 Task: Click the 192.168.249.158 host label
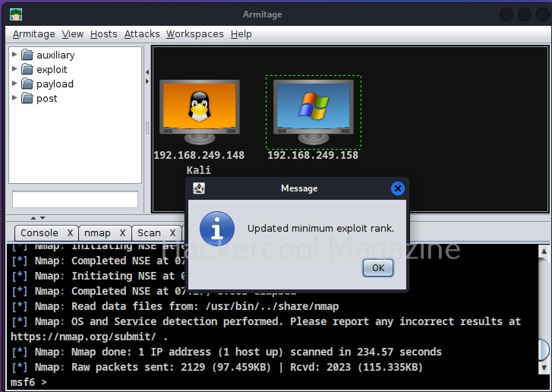point(313,155)
